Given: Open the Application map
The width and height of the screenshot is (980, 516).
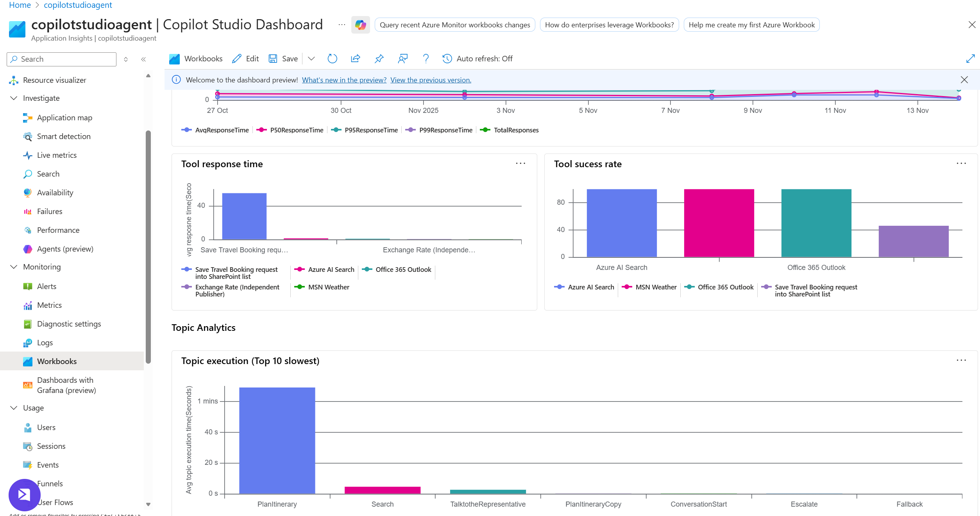Looking at the screenshot, I should [x=64, y=118].
